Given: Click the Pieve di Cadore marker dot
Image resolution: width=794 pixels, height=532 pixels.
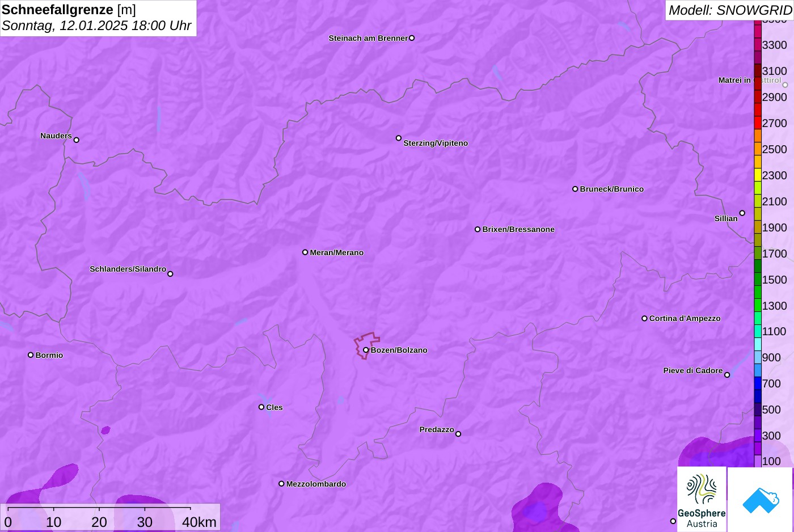Looking at the screenshot, I should point(727,375).
